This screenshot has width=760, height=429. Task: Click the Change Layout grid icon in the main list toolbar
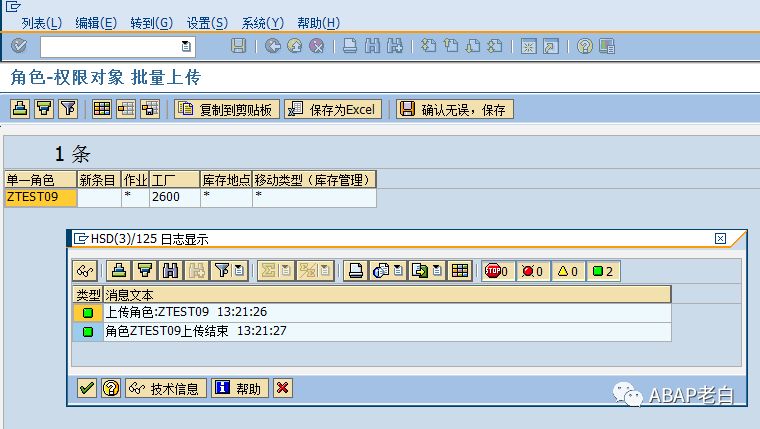point(102,109)
